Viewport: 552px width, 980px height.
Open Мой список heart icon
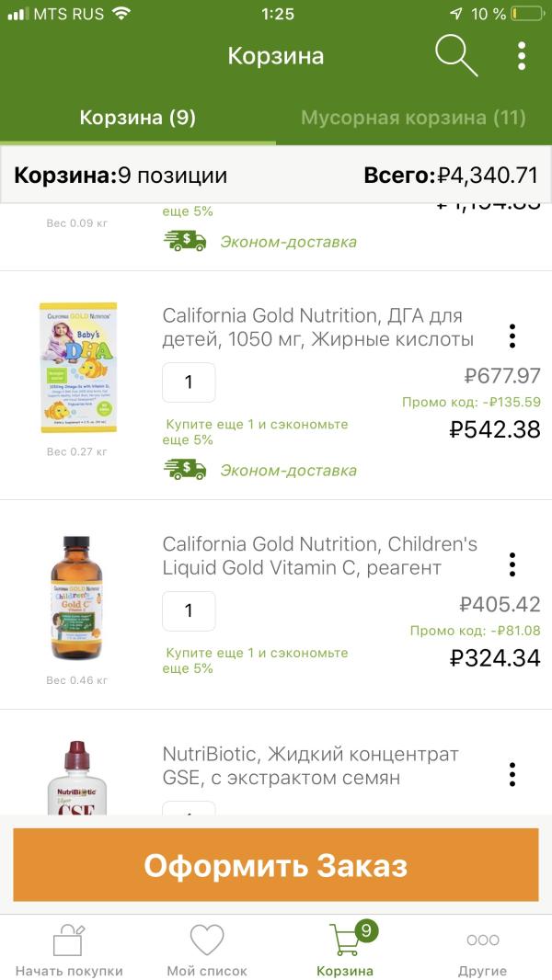coord(207,940)
